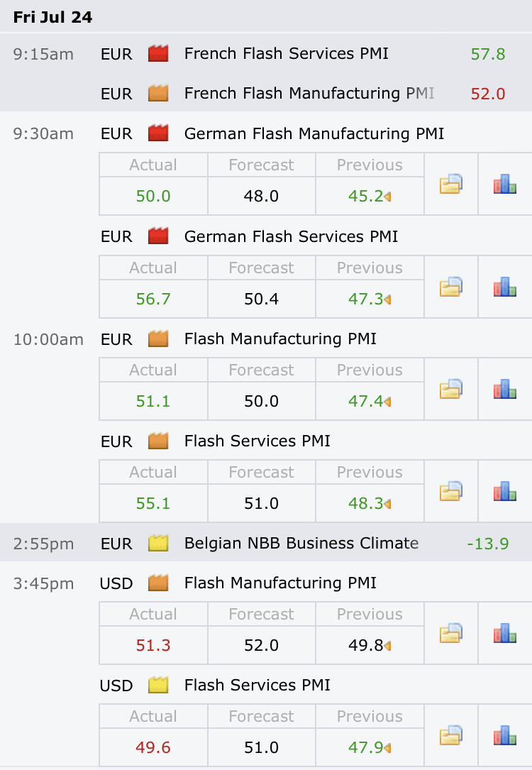This screenshot has width=532, height=770.
Task: Expand the French Flash Manufacturing PMI row
Action: (x=266, y=93)
